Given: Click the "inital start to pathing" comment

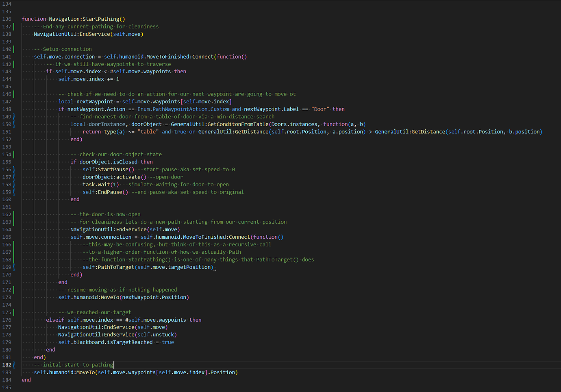Looking at the screenshot, I should pos(74,365).
